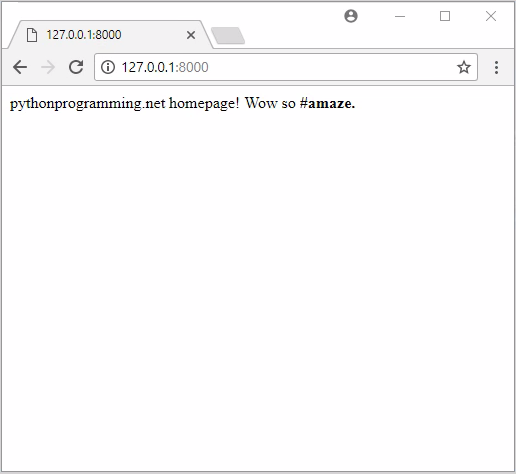Open the Chrome three-dot menu
Image resolution: width=516 pixels, height=474 pixels.
tap(496, 67)
